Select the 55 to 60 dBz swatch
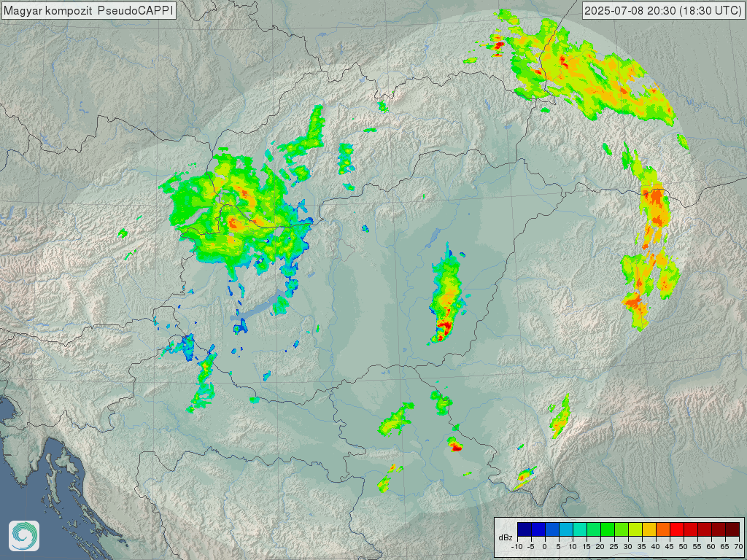Image resolution: width=747 pixels, height=560 pixels. click(x=705, y=529)
